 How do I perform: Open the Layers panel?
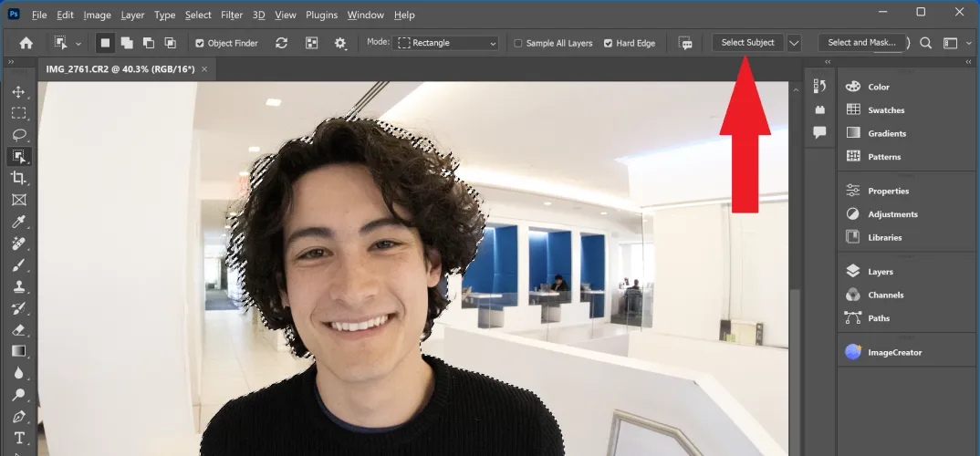pos(880,272)
